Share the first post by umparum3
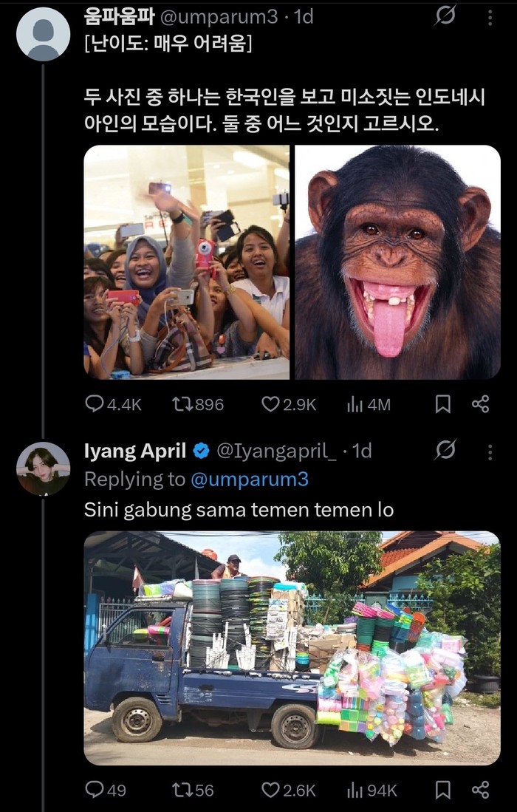The image size is (517, 812). (480, 404)
